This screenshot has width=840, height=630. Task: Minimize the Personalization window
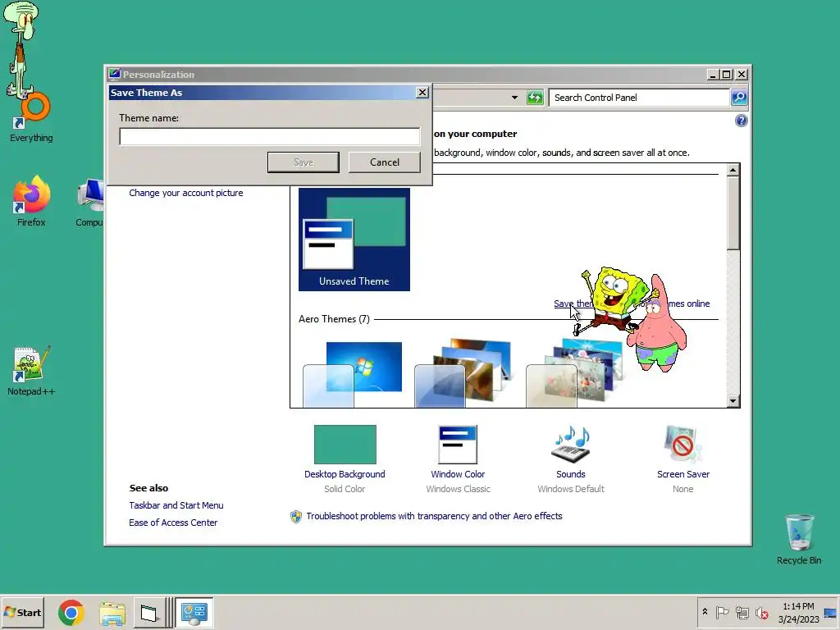[712, 75]
